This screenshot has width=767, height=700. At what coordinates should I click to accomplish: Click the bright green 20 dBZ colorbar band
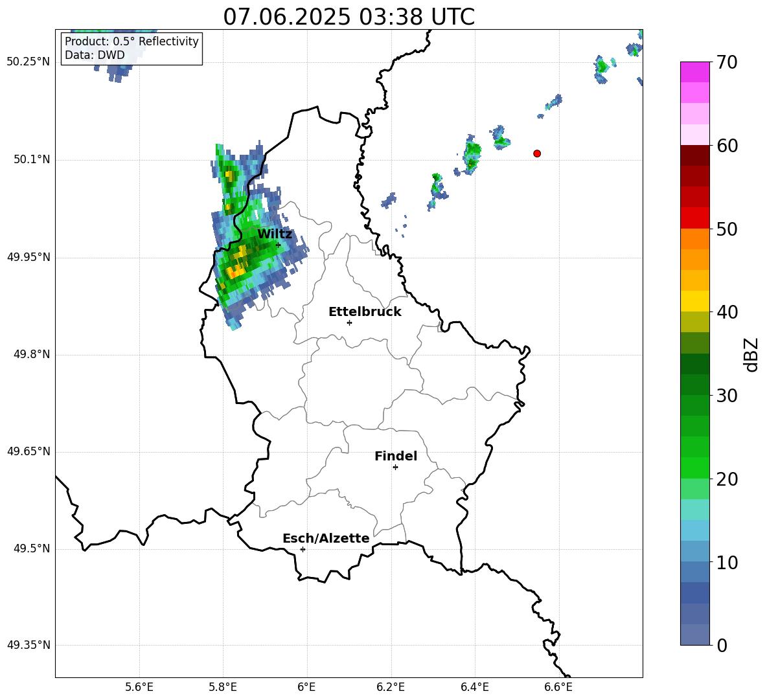694,468
